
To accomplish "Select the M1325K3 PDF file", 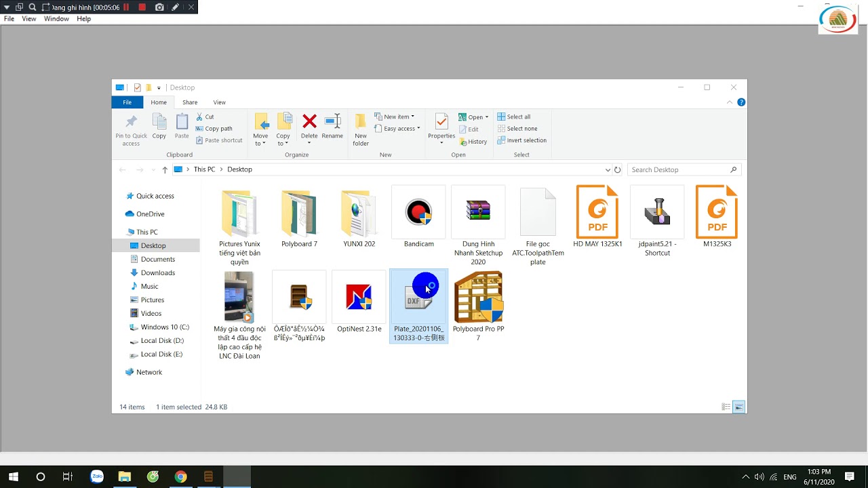I will click(x=717, y=217).
